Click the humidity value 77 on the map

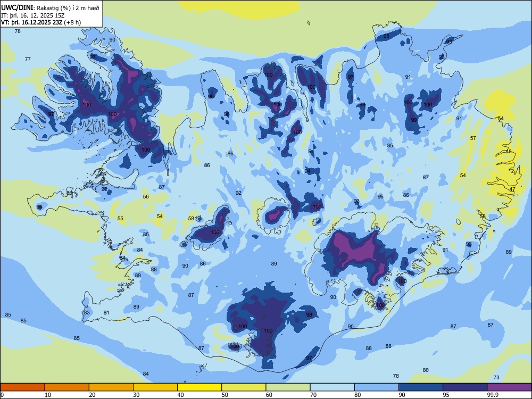click(28, 60)
